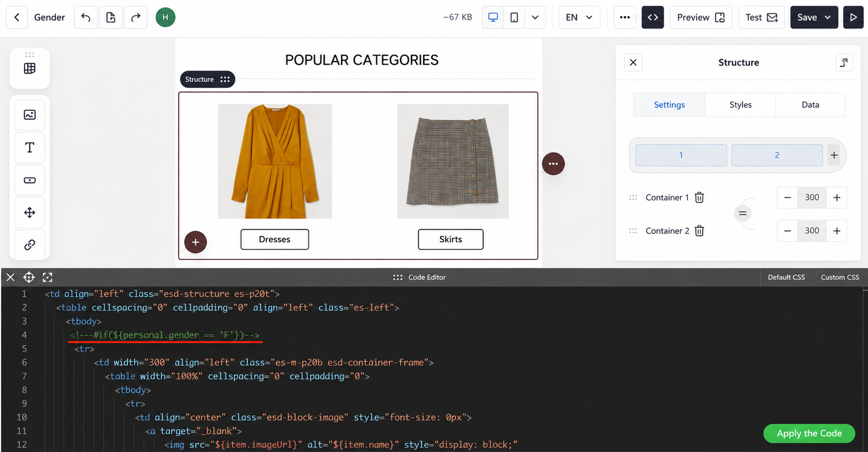This screenshot has width=868, height=452.
Task: Switch to mobile view
Action: (x=514, y=17)
